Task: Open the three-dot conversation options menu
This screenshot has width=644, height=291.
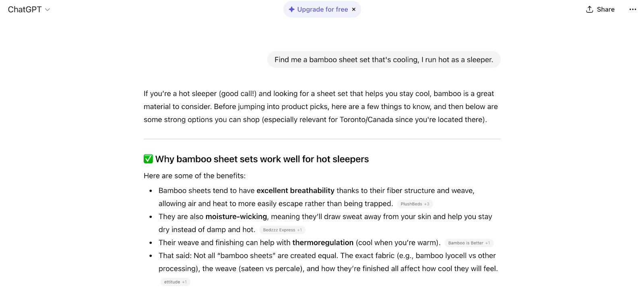Action: (x=633, y=9)
